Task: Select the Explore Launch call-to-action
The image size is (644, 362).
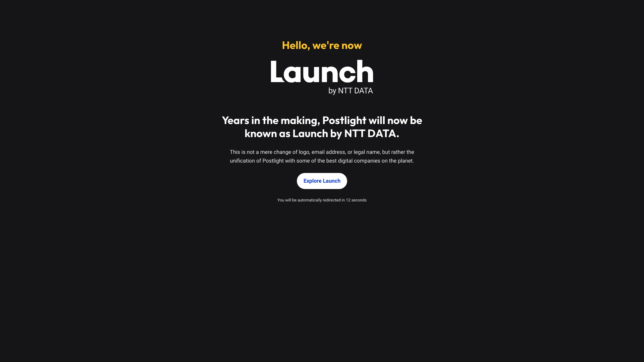Action: point(322,181)
